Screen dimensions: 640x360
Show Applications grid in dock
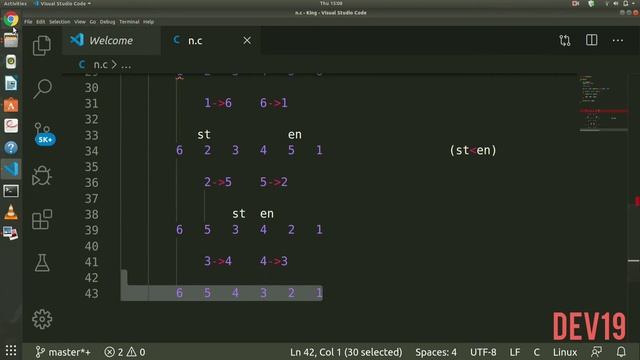point(11,350)
